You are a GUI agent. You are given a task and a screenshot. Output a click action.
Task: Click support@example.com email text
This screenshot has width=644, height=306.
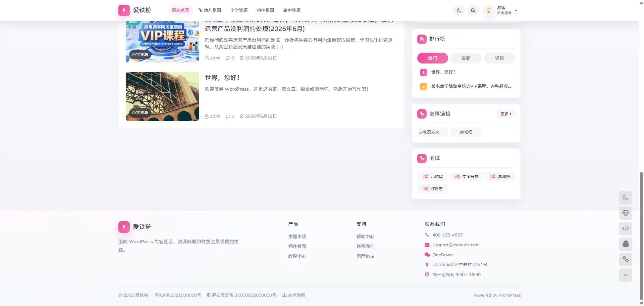point(456,245)
